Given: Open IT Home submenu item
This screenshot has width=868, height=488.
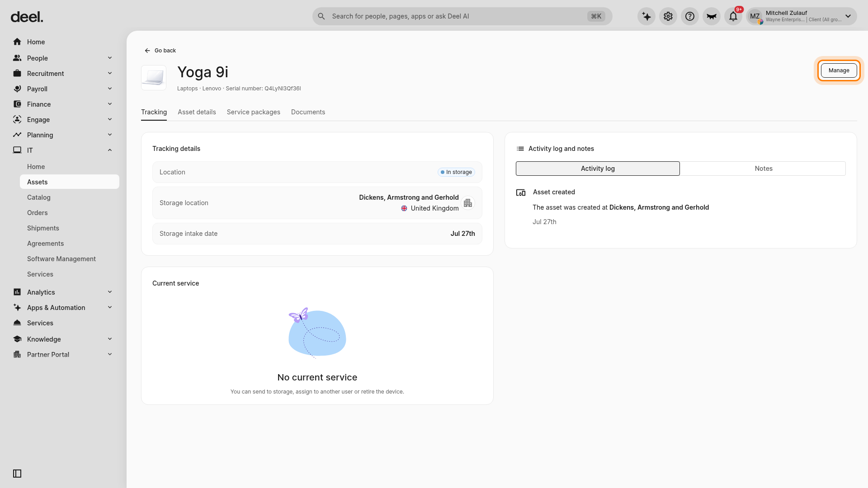Looking at the screenshot, I should pyautogui.click(x=70, y=167).
